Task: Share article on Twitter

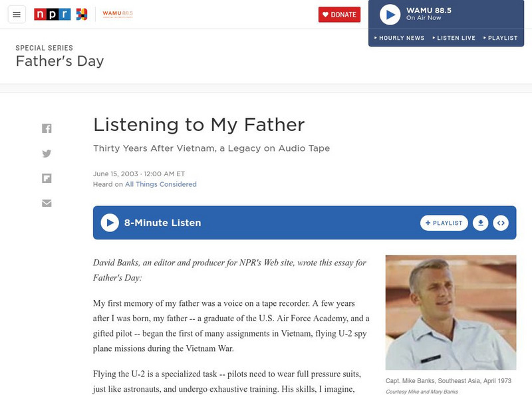Action: [x=47, y=154]
